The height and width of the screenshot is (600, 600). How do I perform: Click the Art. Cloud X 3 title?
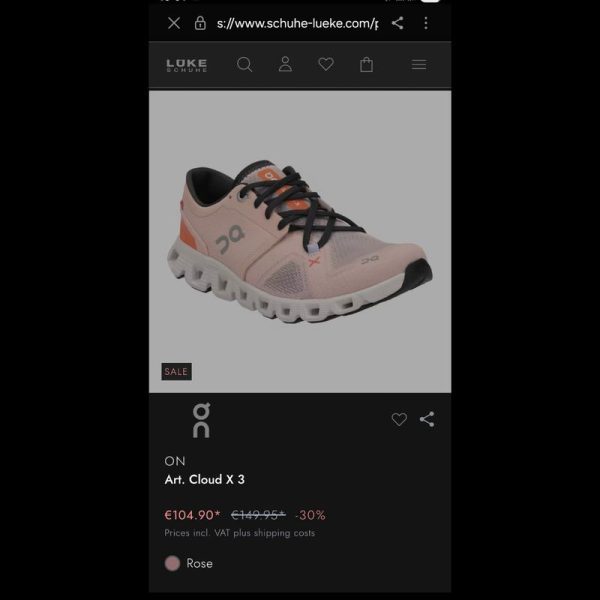204,479
